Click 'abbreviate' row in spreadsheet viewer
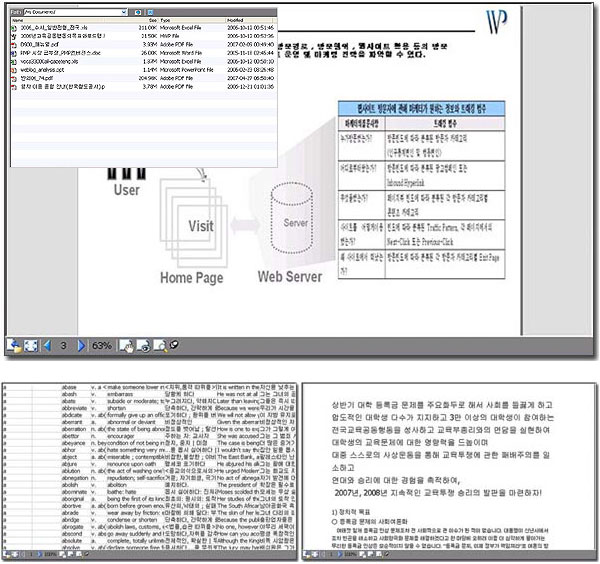Image resolution: width=600 pixels, height=564 pixels. point(149,408)
